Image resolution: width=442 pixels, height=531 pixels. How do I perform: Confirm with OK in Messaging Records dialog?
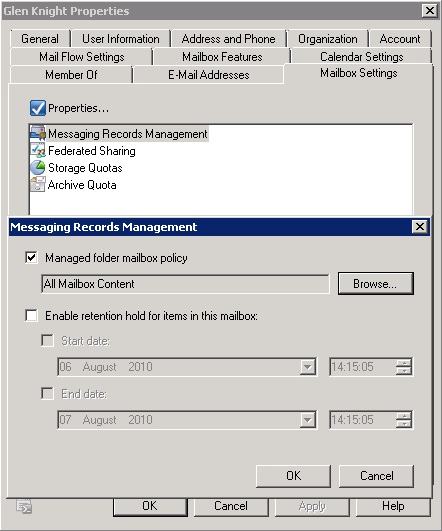tap(293, 476)
